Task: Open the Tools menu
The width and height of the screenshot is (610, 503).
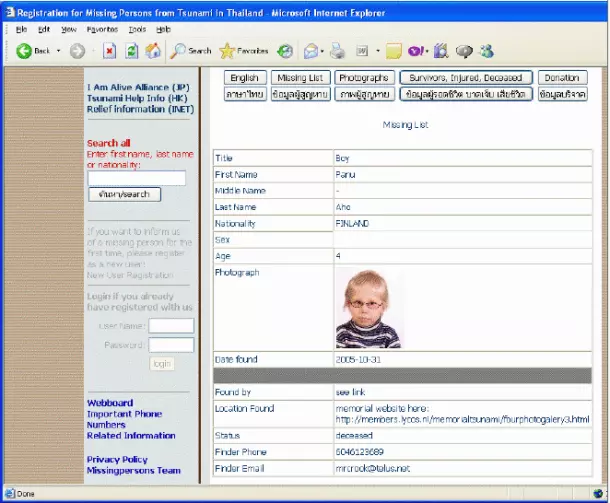Action: tap(137, 29)
